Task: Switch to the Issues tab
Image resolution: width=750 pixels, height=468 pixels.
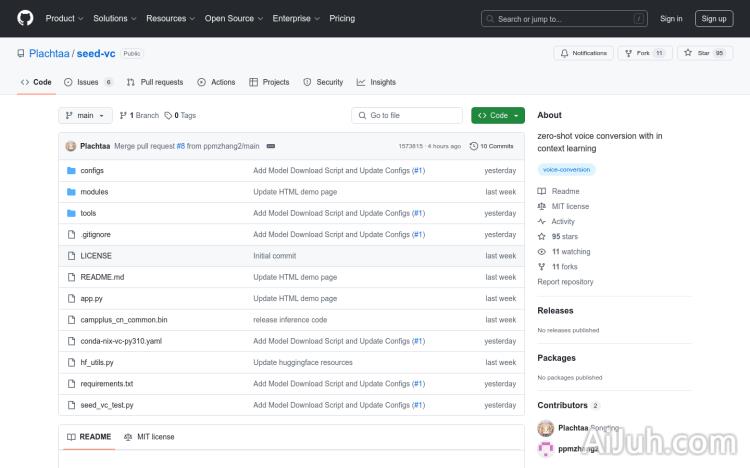Action: tap(88, 82)
